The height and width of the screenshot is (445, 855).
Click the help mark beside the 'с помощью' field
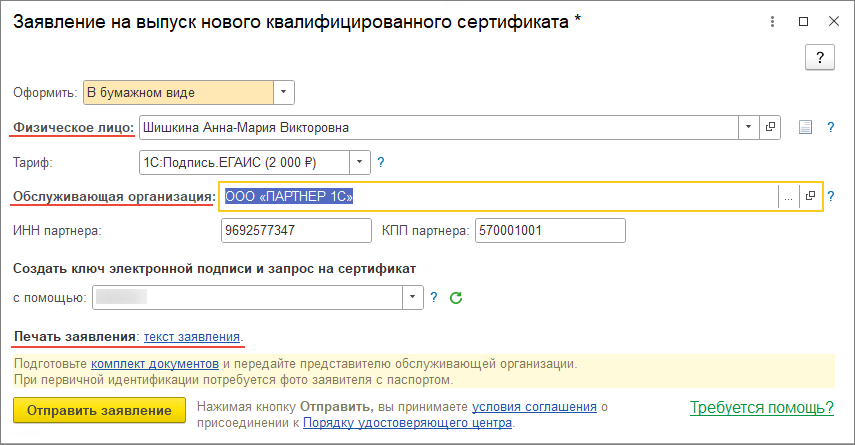(434, 297)
